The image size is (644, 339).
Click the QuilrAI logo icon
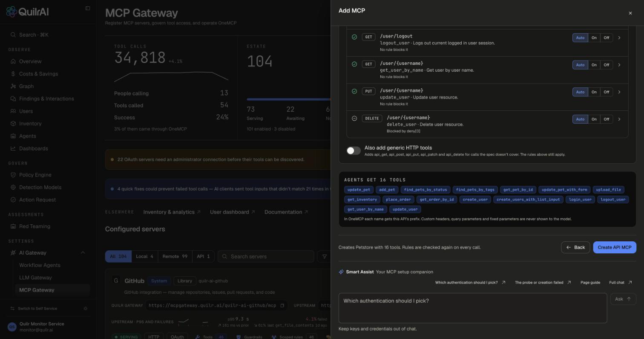pos(11,12)
